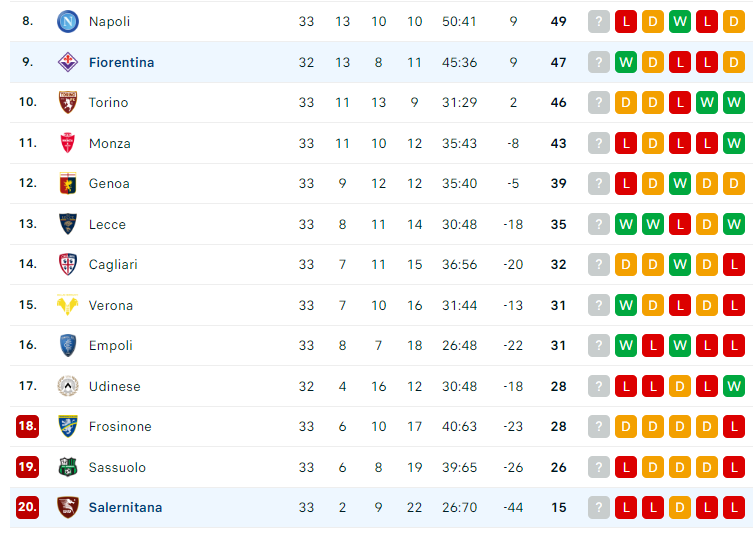
Task: Open Udinese's green W result badge
Action: pos(734,386)
